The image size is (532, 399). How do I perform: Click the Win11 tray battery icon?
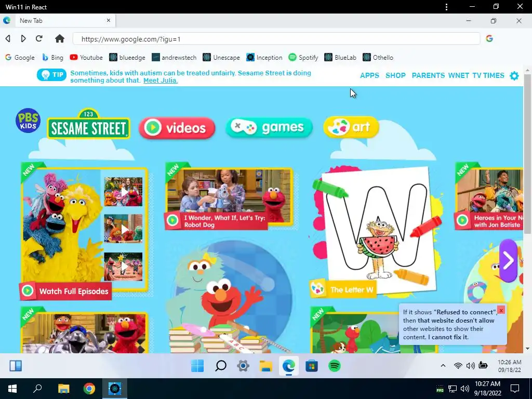tap(483, 365)
